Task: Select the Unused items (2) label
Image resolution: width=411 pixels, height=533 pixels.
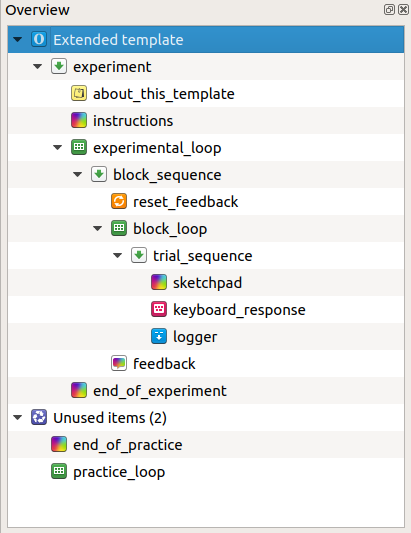Action: pyautogui.click(x=110, y=418)
